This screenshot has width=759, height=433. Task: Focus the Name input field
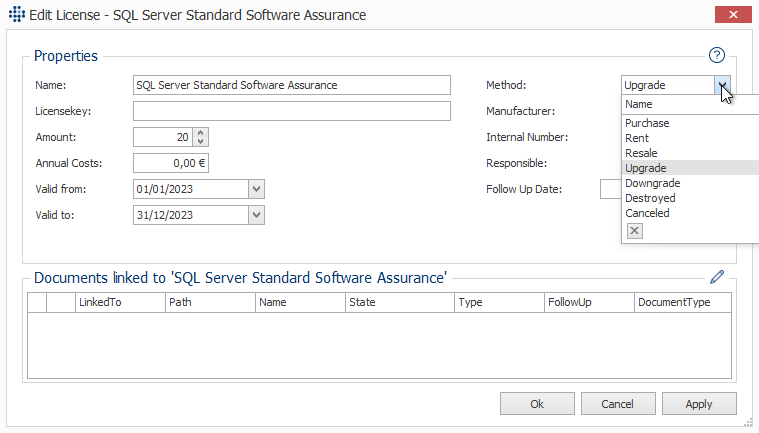point(292,85)
